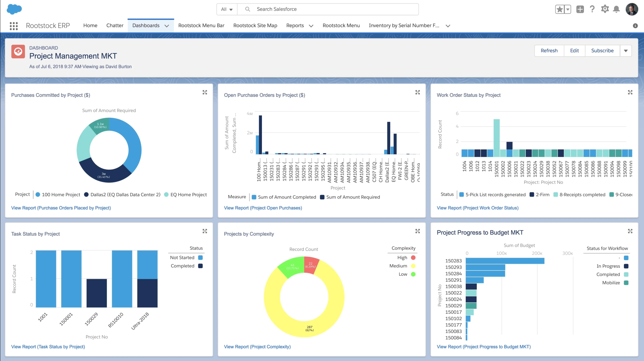Viewport: 644px width, 361px height.
Task: Click the Edit dashboard icon button
Action: [x=574, y=50]
